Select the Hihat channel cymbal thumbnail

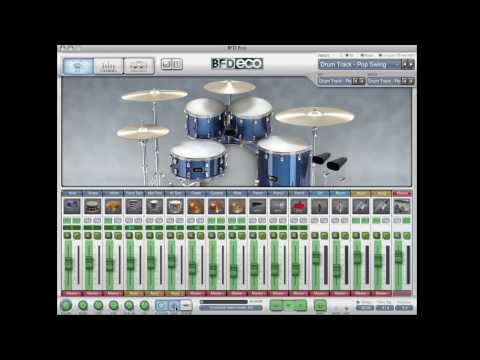coord(113,206)
